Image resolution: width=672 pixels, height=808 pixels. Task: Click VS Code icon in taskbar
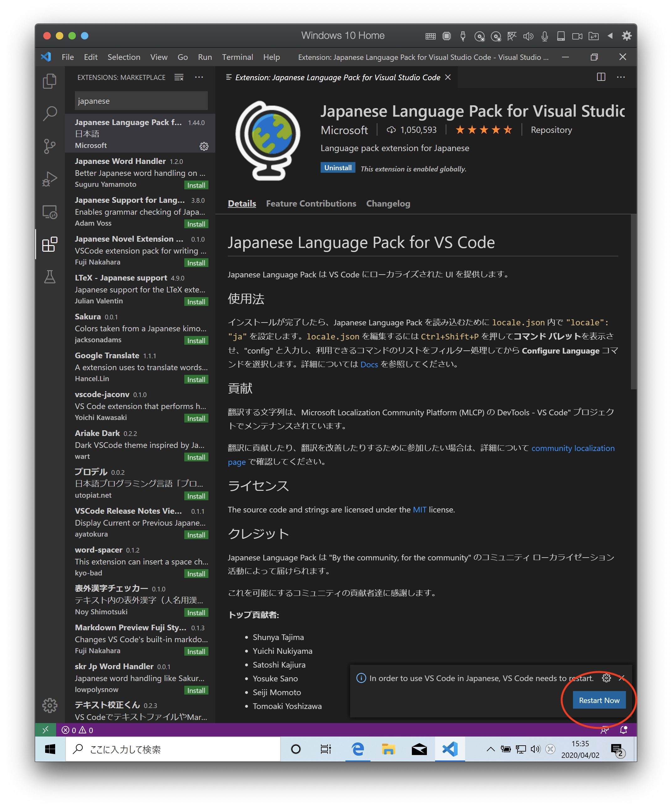(x=450, y=749)
